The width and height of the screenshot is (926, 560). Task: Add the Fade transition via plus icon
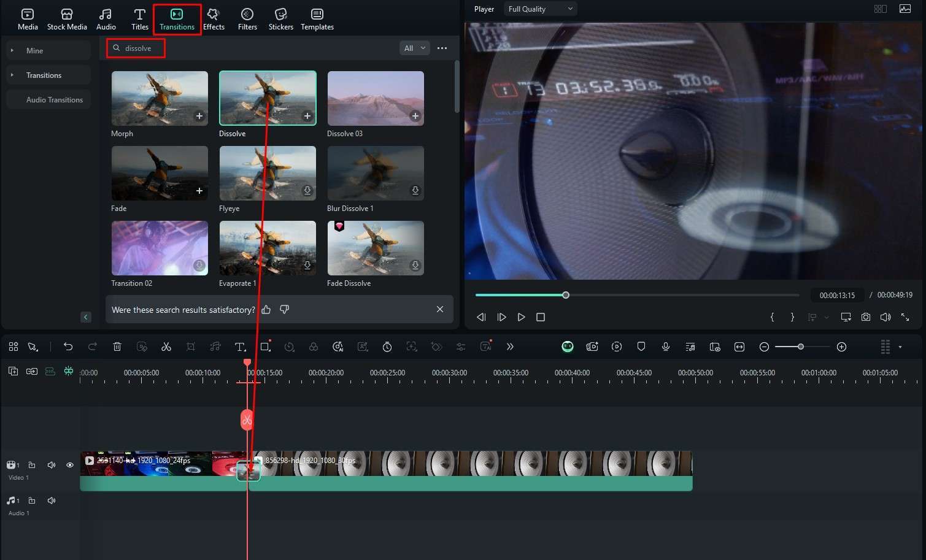click(199, 191)
